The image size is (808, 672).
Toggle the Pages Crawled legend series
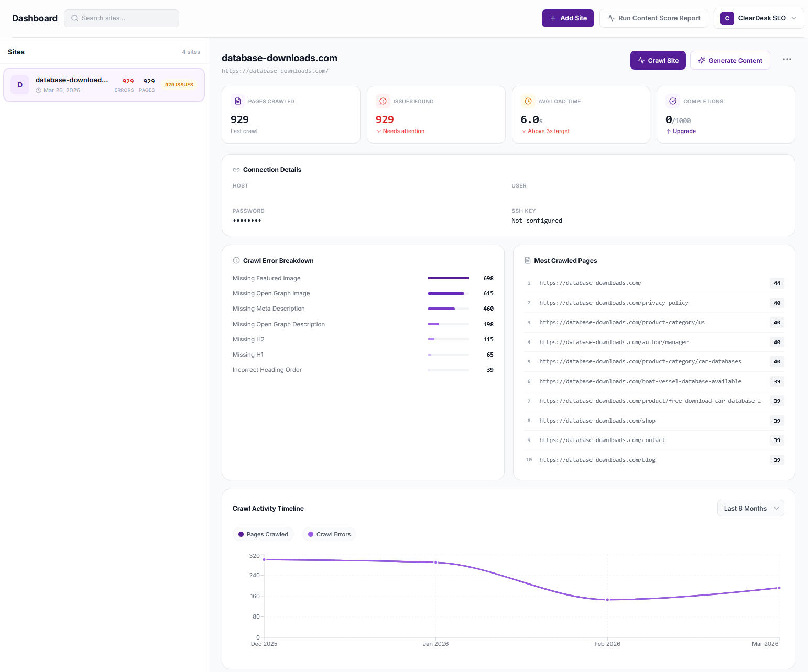[263, 534]
